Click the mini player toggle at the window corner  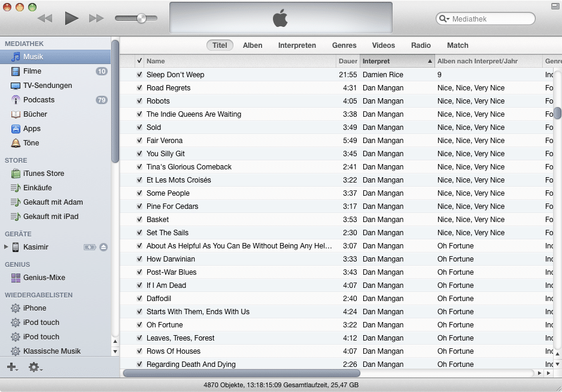554,6
